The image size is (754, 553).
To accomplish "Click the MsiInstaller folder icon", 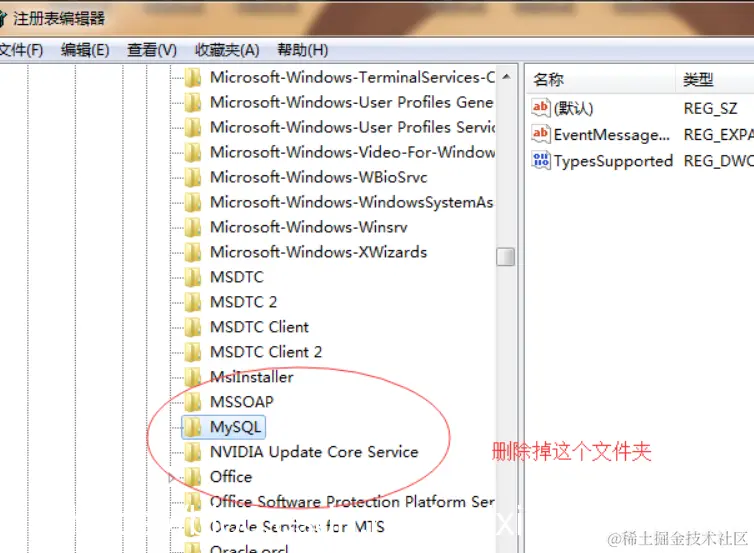I will [x=193, y=377].
